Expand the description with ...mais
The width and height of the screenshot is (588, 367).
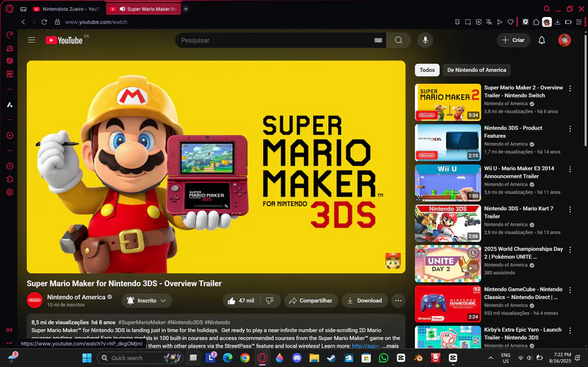click(x=391, y=346)
